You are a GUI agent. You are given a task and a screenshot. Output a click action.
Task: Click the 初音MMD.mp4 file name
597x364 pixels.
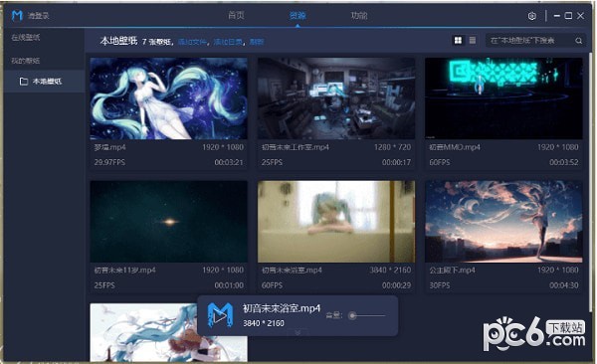455,147
